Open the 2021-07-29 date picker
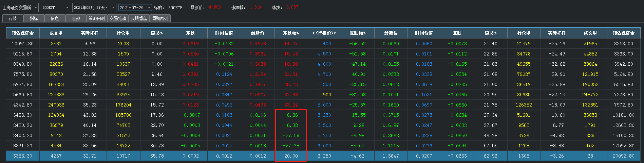Viewport: 644px width, 163px height. (135, 7)
